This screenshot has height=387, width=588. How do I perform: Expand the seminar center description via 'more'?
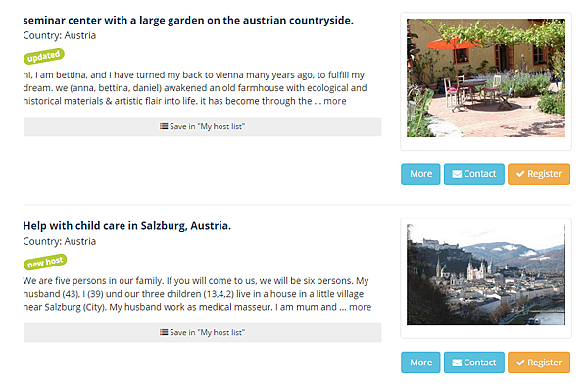pos(335,101)
